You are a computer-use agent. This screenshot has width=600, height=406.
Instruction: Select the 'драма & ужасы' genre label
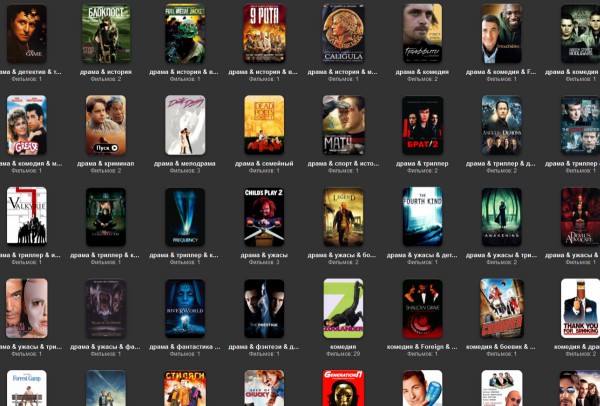(x=264, y=255)
